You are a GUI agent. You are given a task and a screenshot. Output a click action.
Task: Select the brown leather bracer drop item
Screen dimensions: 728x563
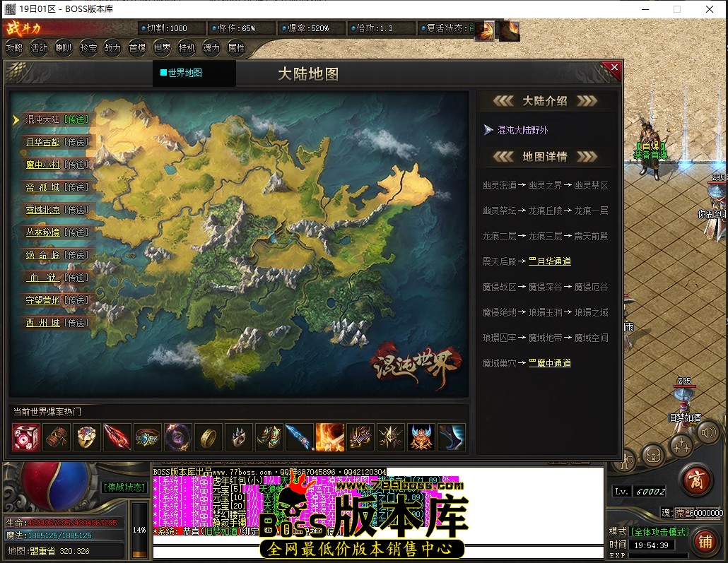57,437
